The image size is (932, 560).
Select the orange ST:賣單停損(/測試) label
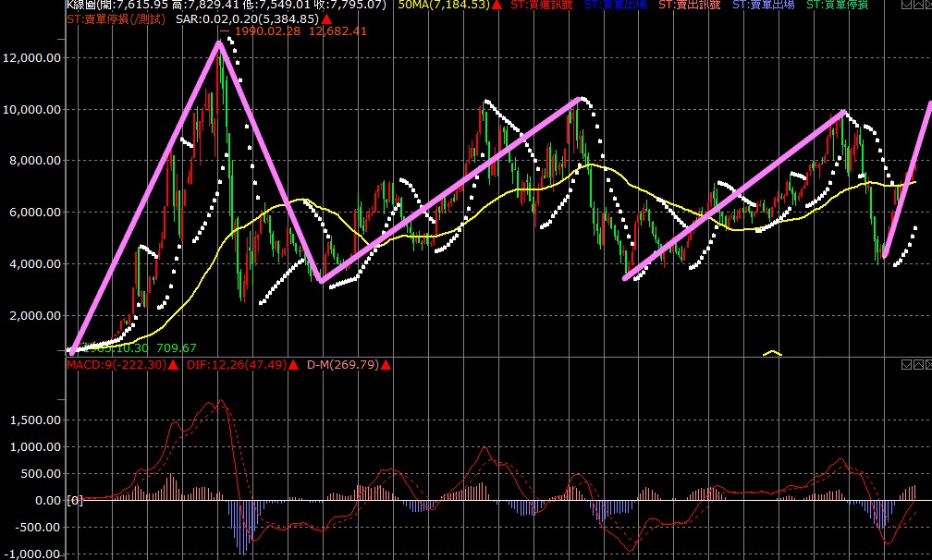116,19
